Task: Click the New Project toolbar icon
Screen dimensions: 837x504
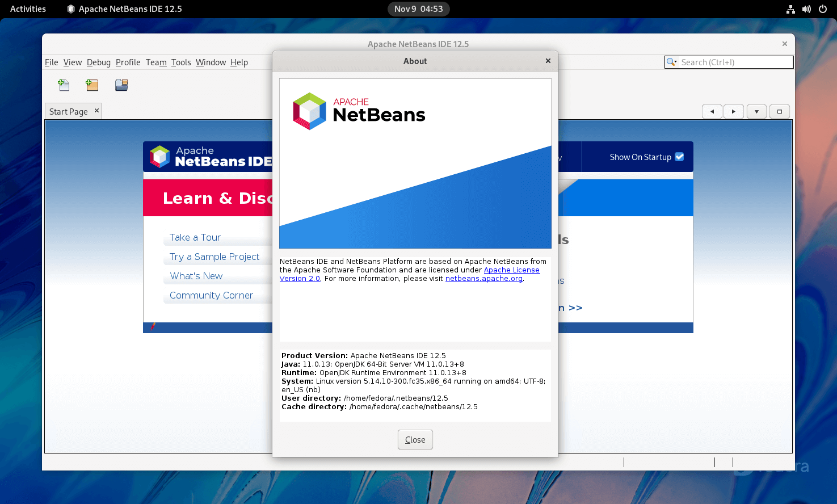Action: click(x=92, y=85)
